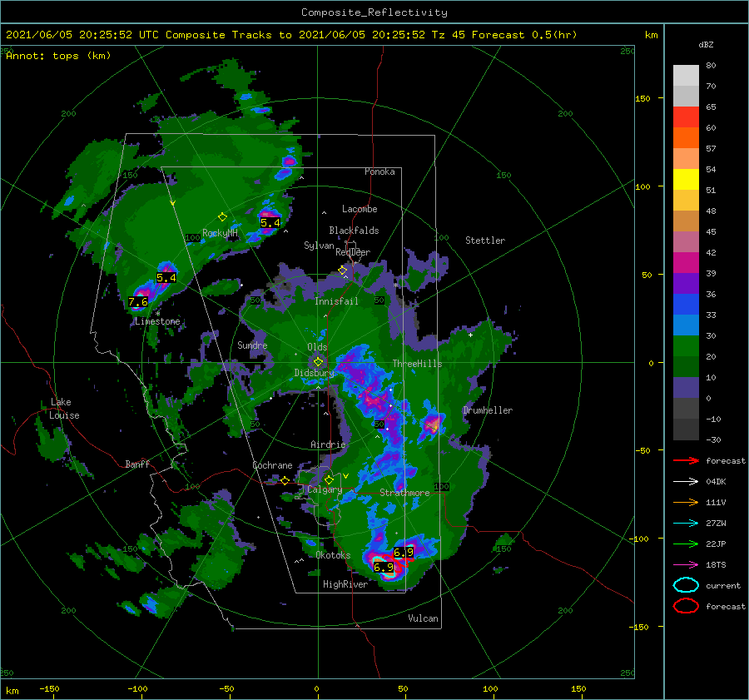
Task: Click the Lake Louise label
Action: click(64, 409)
